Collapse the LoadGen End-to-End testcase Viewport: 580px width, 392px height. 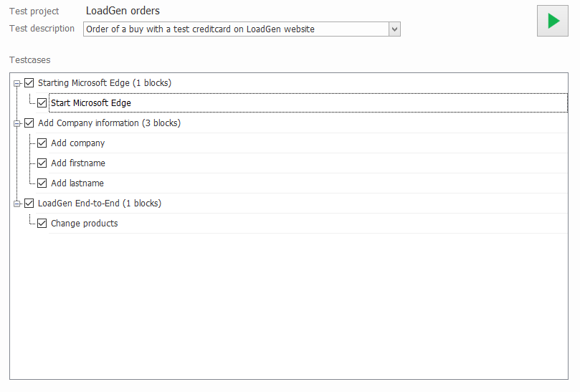click(x=17, y=204)
